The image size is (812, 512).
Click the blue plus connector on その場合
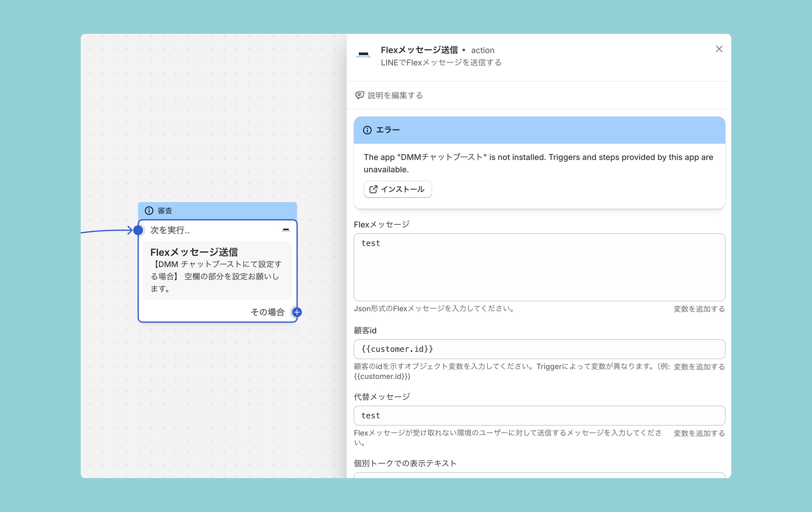pyautogui.click(x=297, y=312)
